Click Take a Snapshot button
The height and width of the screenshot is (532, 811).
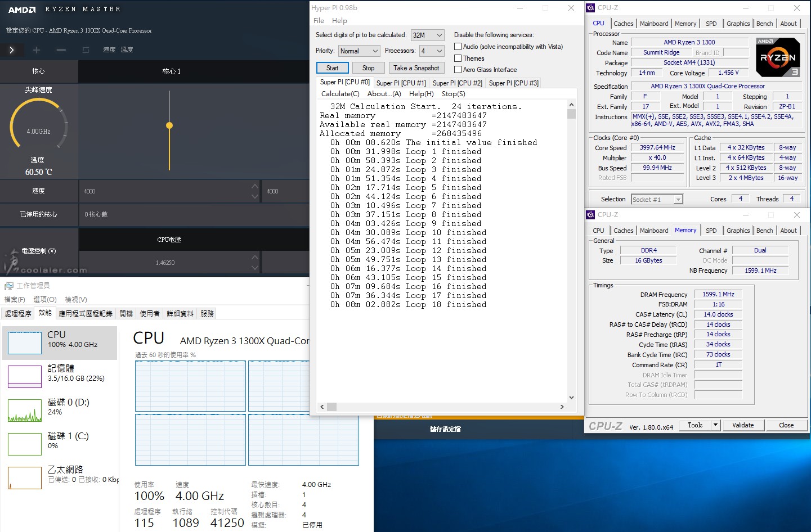coord(416,68)
